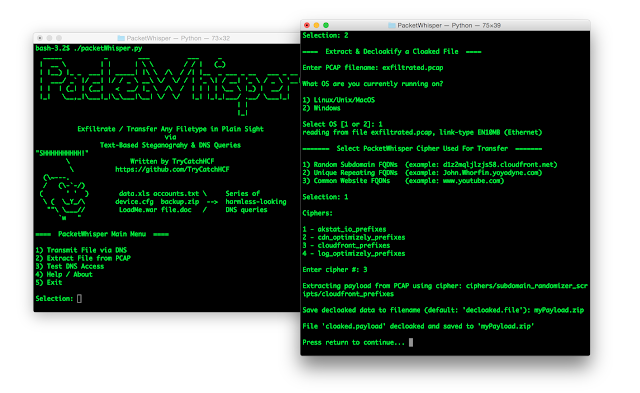Click 'Exfiltrate / Transfer Any Filetype in Plain Sight'
Viewport: 640px width, 393px height.
tap(171, 129)
